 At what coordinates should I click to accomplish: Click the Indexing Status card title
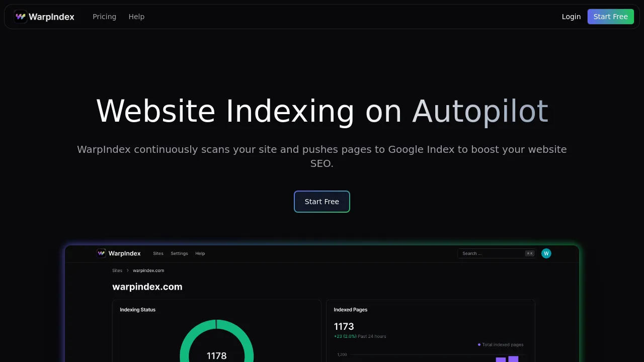click(137, 310)
